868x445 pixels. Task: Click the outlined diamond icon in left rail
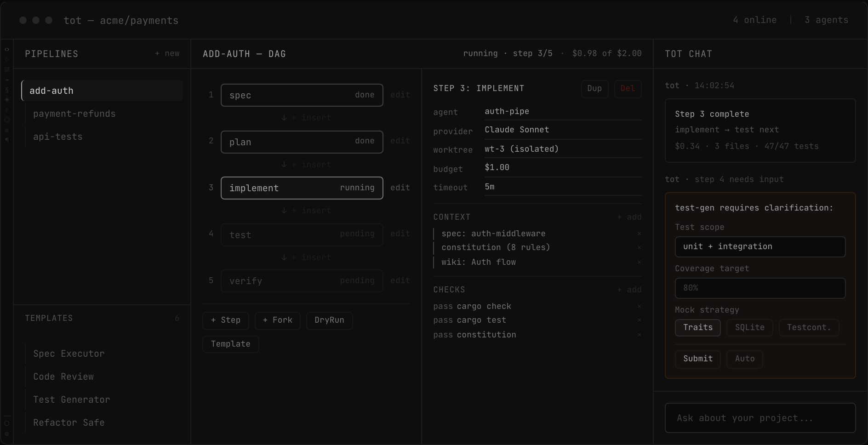tap(7, 59)
